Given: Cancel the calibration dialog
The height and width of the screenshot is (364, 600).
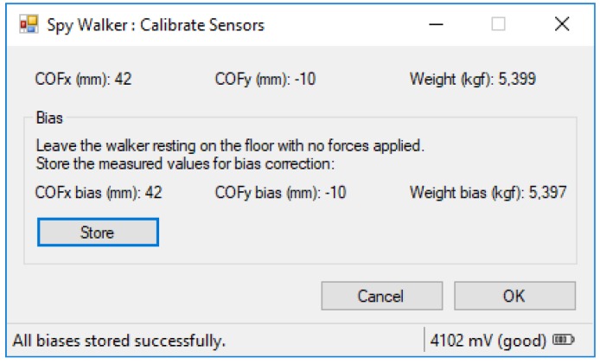Looking at the screenshot, I should point(382,296).
